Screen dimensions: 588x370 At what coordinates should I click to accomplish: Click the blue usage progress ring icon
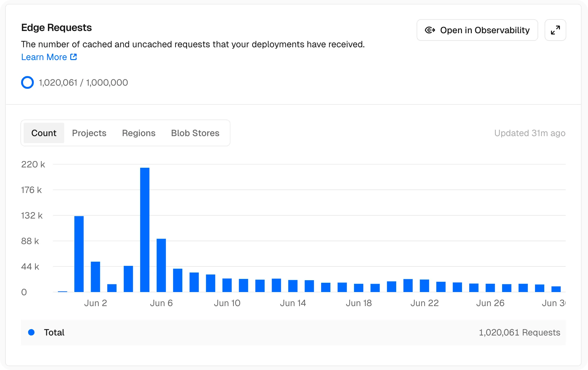click(x=27, y=82)
